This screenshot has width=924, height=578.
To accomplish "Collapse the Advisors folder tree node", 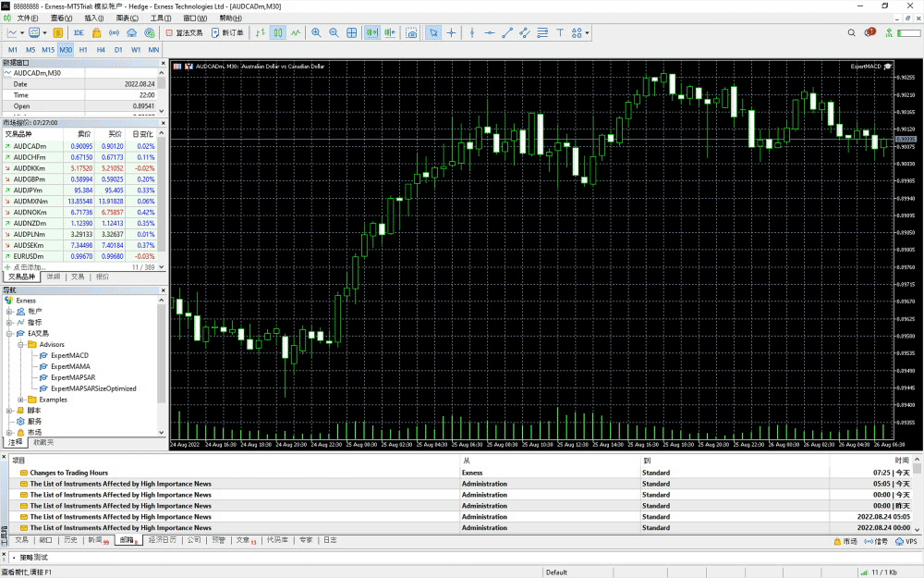I will [x=20, y=344].
